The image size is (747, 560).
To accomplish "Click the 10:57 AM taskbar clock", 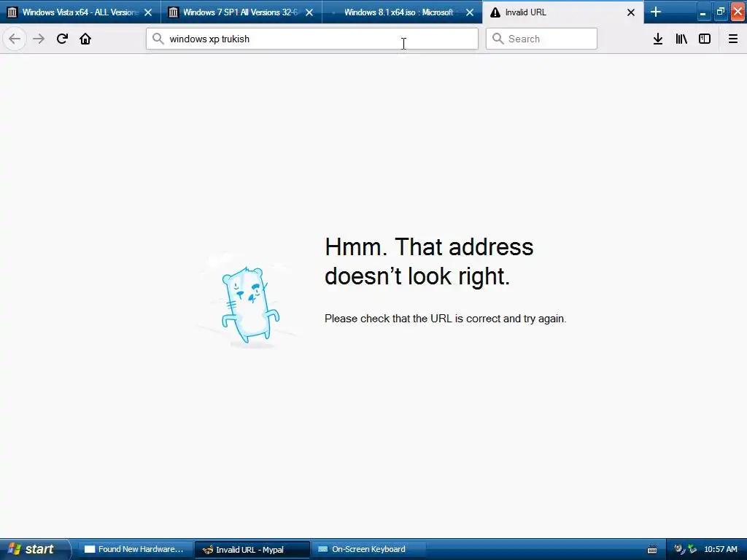I will click(721, 550).
